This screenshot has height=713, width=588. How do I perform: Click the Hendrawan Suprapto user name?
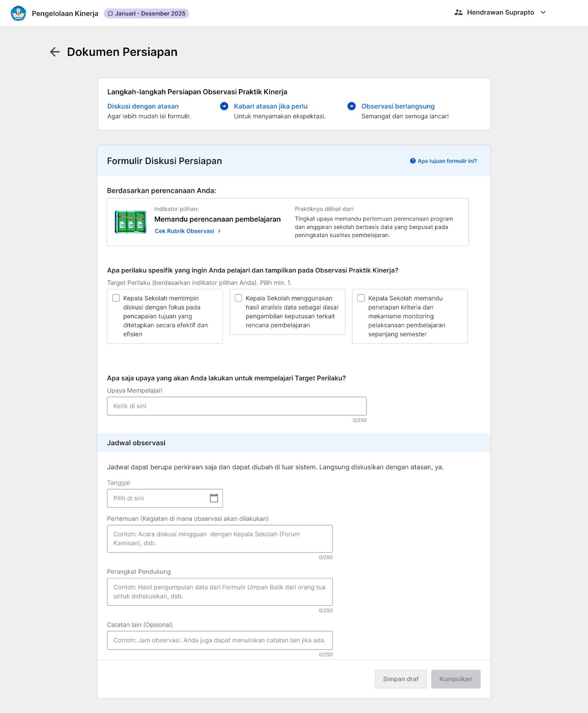point(501,12)
